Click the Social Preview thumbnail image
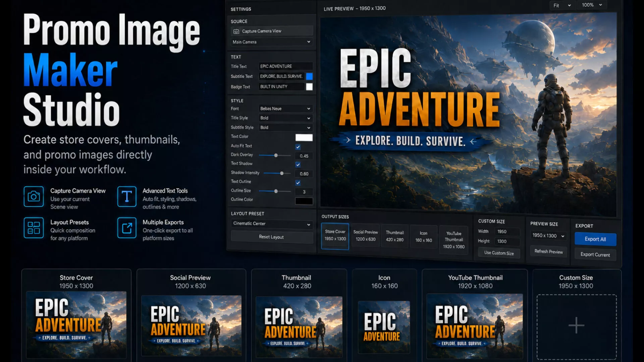644x362 pixels. click(x=191, y=325)
